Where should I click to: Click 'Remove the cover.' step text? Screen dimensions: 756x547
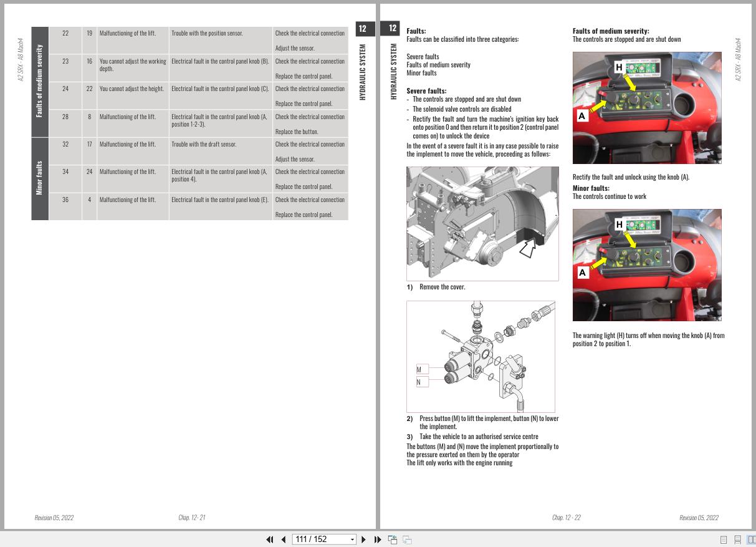442,287
